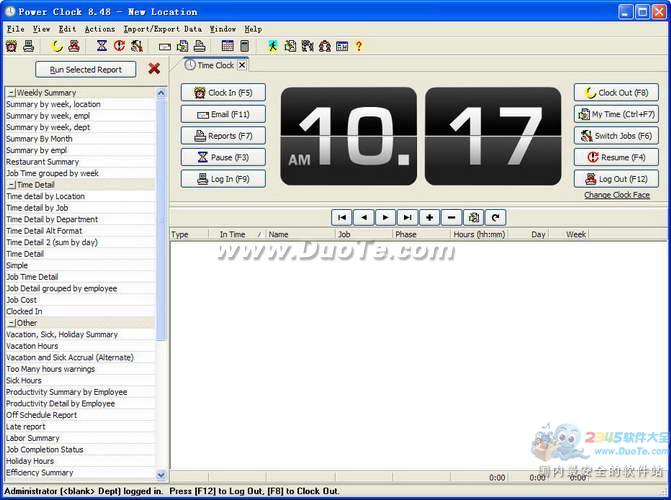Click the hourglass Pause icon in the toolbar
Image resolution: width=671 pixels, height=500 pixels.
(102, 46)
